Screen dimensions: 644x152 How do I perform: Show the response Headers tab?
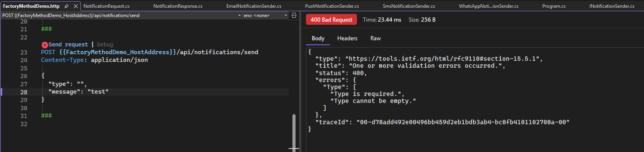pyautogui.click(x=347, y=38)
